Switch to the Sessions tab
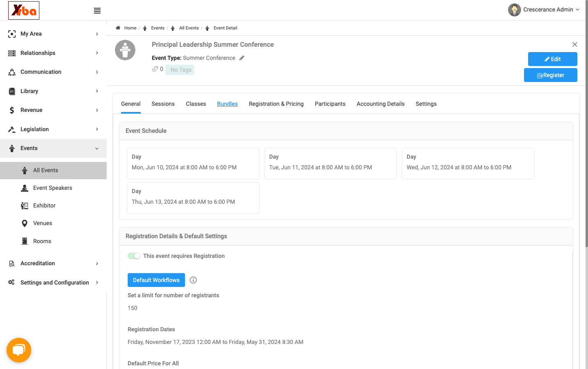588x369 pixels. pyautogui.click(x=163, y=104)
